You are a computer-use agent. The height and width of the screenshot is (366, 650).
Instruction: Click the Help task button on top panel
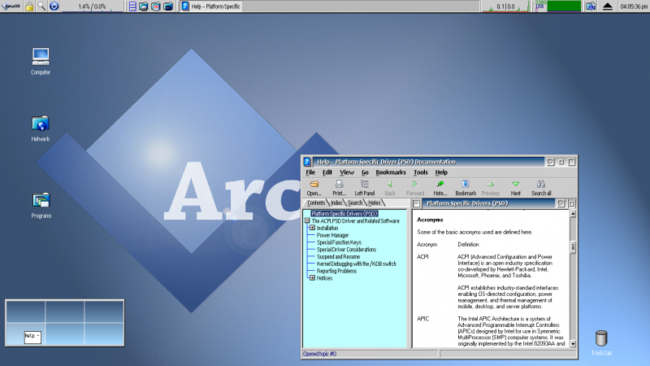(x=211, y=6)
